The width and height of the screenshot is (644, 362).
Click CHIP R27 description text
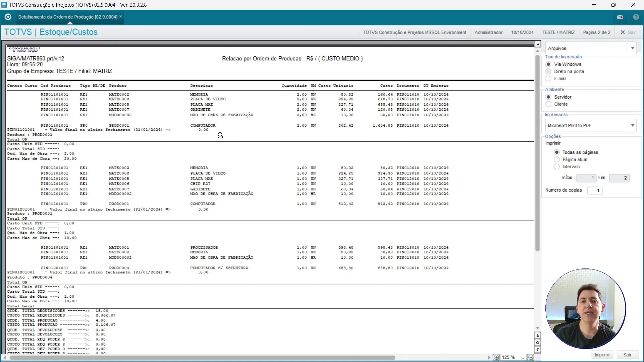coord(200,184)
